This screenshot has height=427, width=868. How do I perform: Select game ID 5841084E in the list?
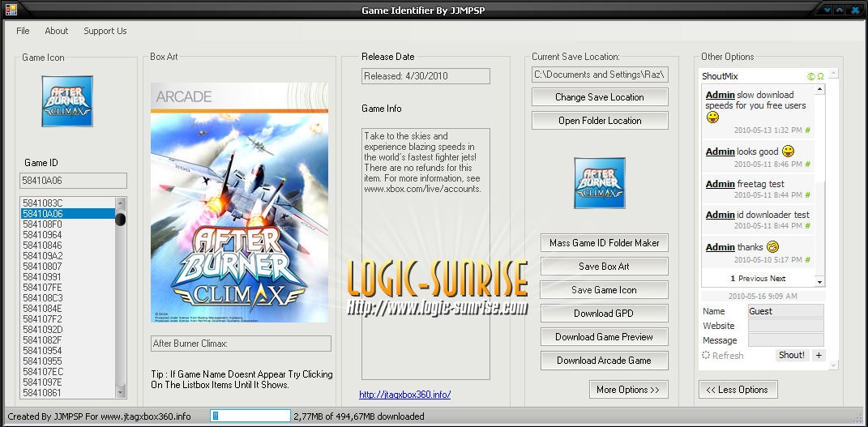(x=67, y=308)
